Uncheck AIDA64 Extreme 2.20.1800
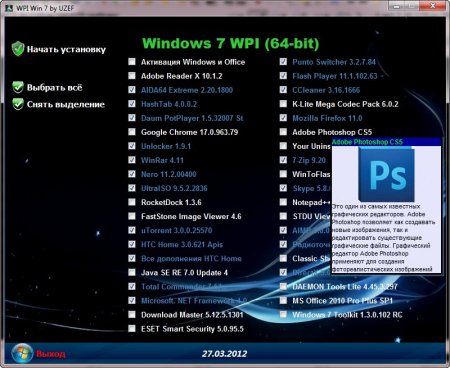 (132, 90)
